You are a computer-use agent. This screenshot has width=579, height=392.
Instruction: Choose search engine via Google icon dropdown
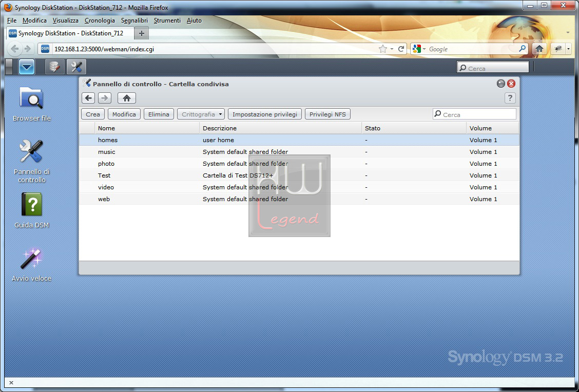(x=419, y=49)
